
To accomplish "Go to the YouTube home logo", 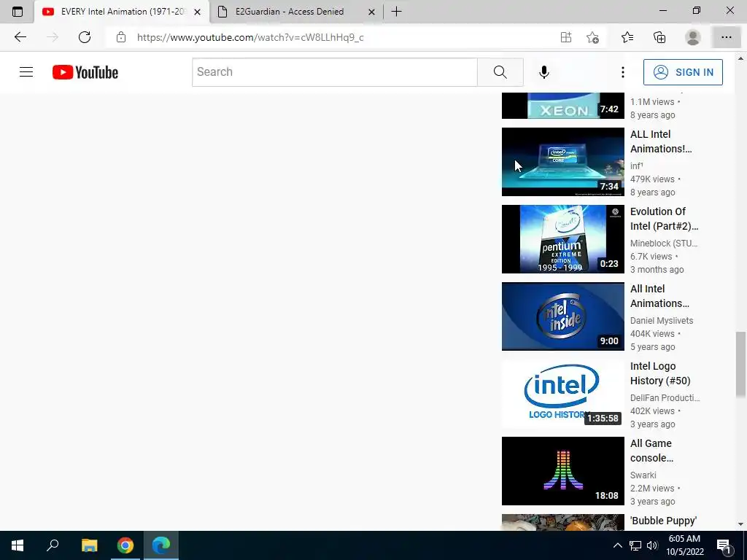I will (85, 72).
